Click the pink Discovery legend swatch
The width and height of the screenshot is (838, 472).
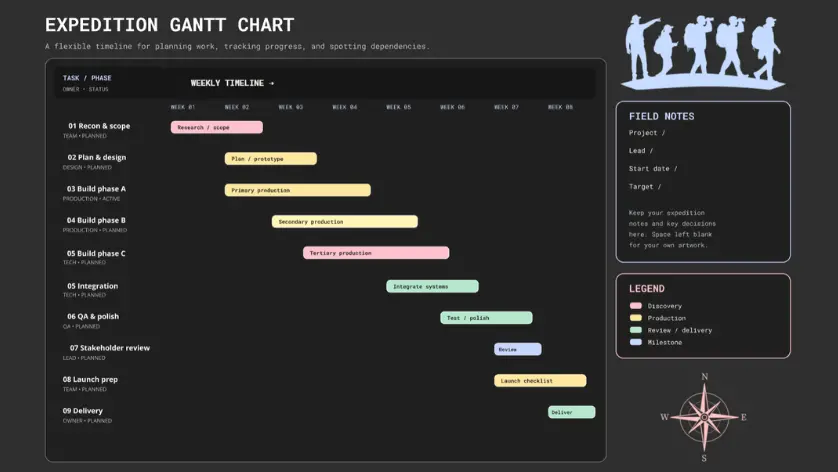[x=636, y=306]
